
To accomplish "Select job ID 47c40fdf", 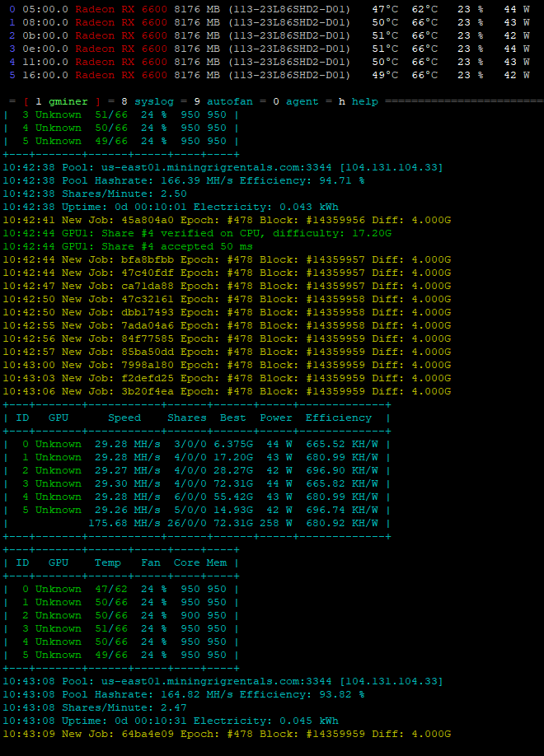I will (148, 273).
